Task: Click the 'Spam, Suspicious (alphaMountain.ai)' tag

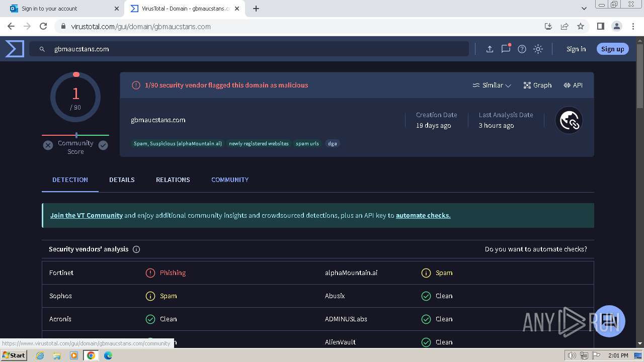Action: tap(178, 144)
